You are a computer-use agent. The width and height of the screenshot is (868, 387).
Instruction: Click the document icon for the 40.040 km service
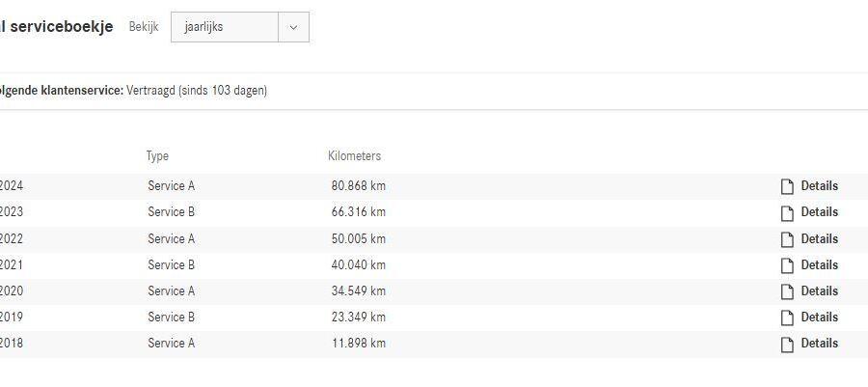[x=787, y=265]
